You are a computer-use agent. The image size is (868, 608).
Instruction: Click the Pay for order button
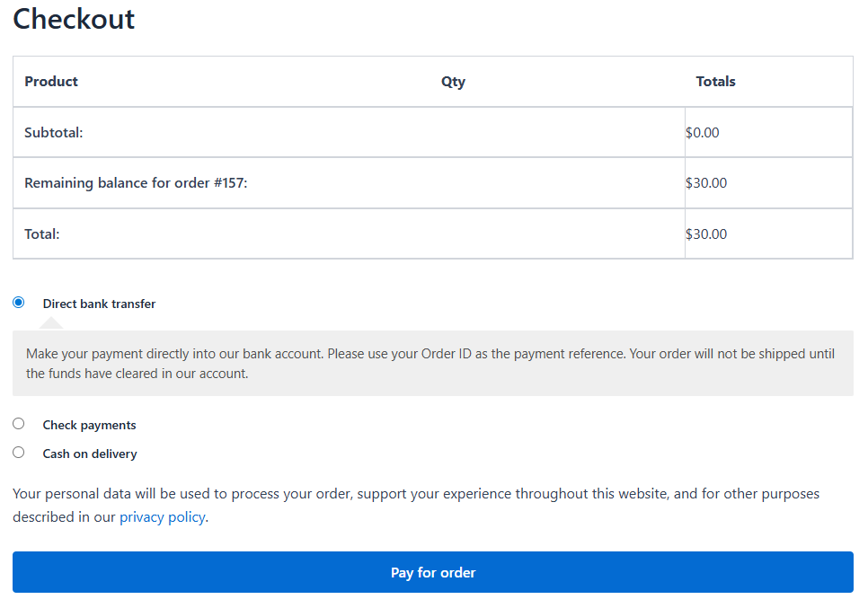pos(433,572)
